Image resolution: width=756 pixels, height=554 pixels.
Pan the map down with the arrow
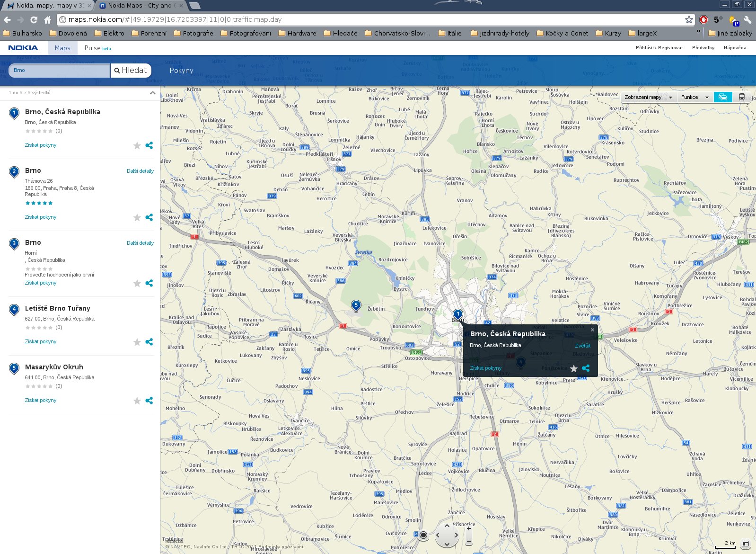(x=447, y=545)
